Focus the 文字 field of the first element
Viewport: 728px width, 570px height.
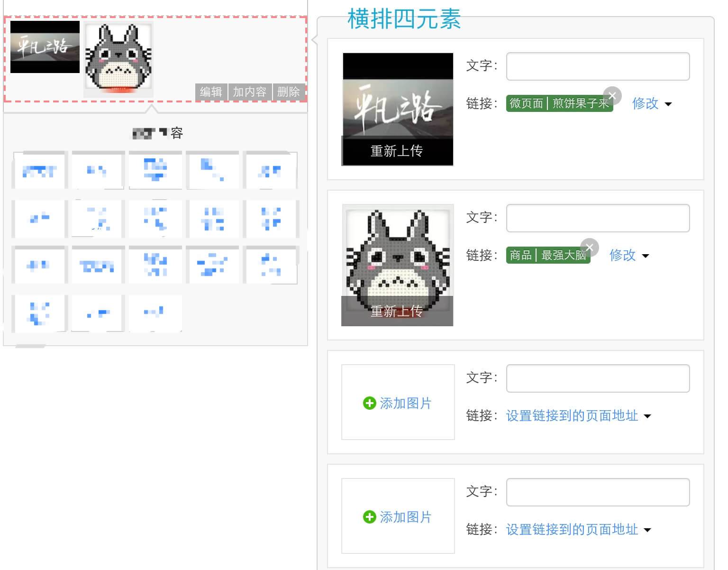click(x=598, y=66)
